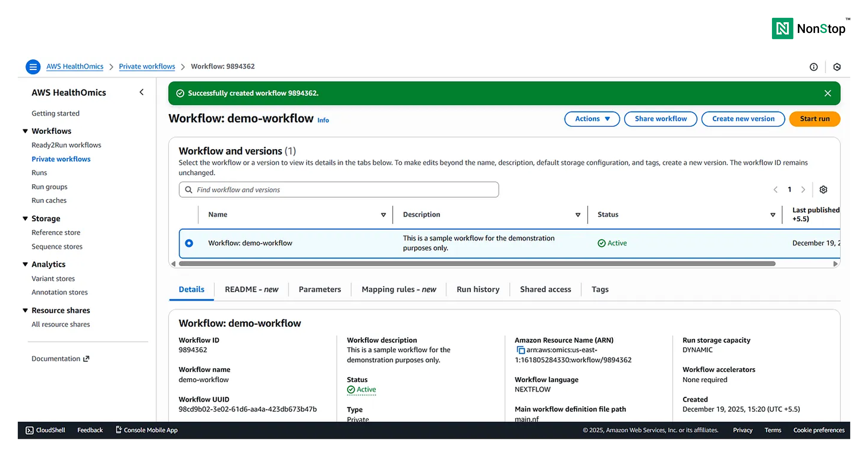Switch to the Parameters tab
868x457 pixels.
320,289
